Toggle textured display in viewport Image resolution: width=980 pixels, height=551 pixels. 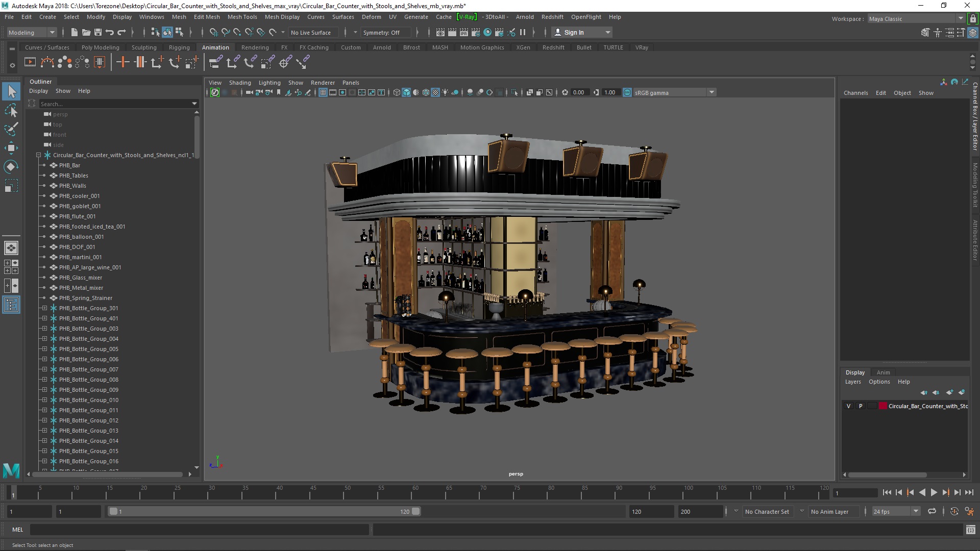(435, 92)
